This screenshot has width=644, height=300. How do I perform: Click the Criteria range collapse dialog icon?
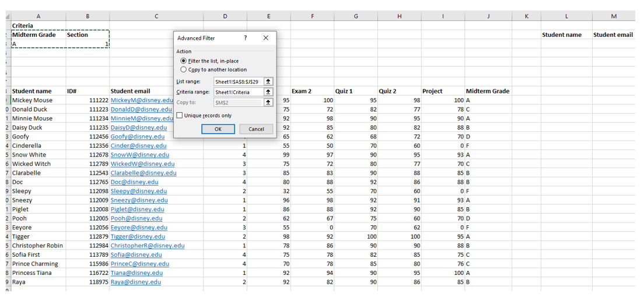point(268,92)
